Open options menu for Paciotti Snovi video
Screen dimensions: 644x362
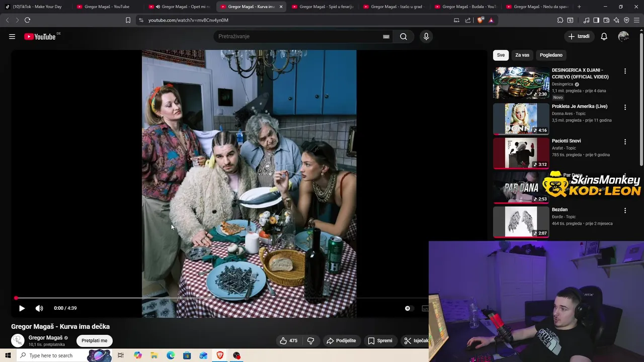click(625, 142)
